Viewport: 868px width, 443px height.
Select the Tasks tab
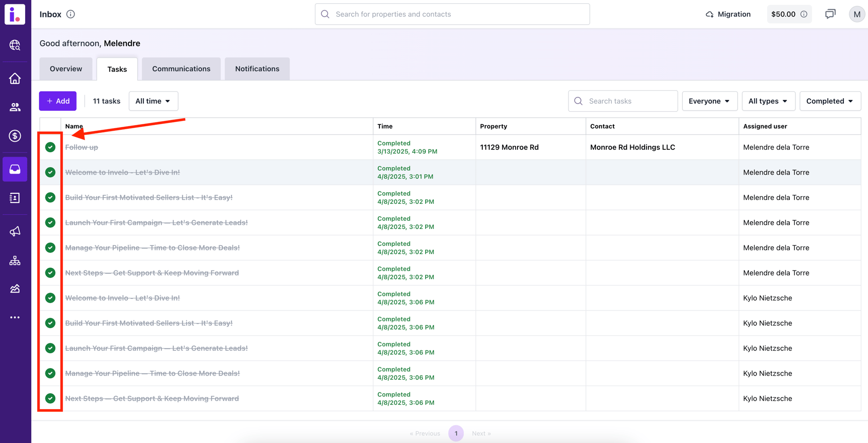coord(117,69)
